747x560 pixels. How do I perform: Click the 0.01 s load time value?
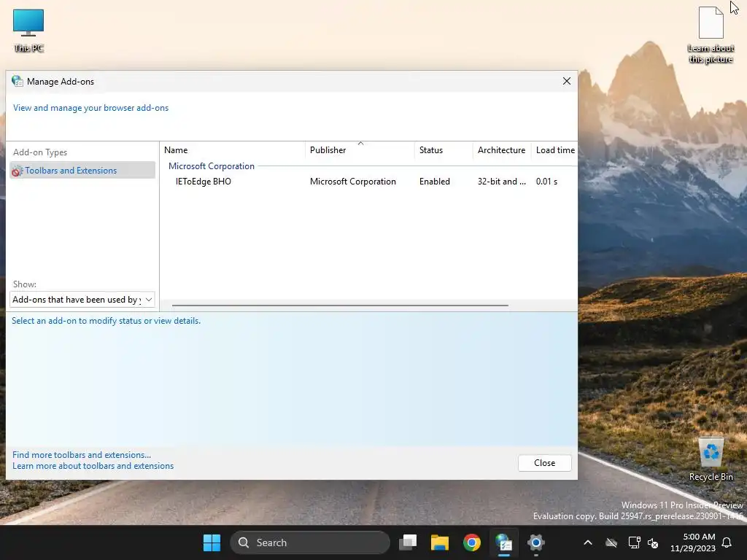coord(546,182)
